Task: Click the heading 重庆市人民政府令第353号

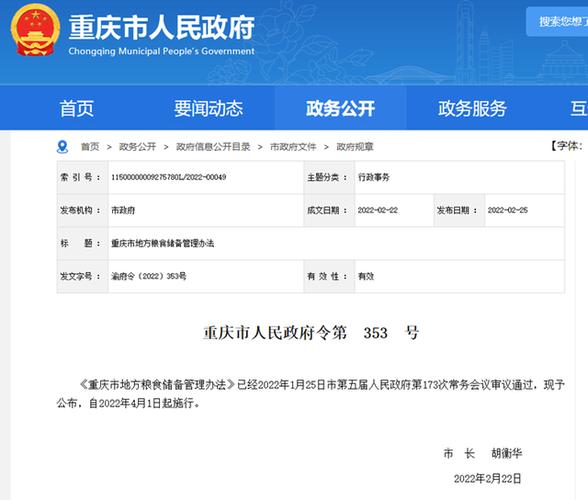Action: (311, 333)
